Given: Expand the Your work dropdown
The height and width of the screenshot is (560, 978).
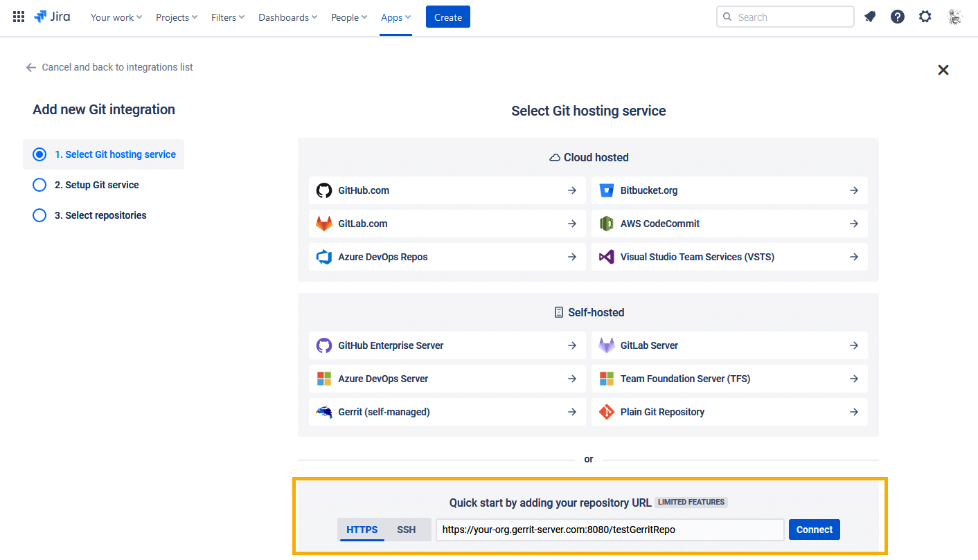Looking at the screenshot, I should (x=116, y=17).
